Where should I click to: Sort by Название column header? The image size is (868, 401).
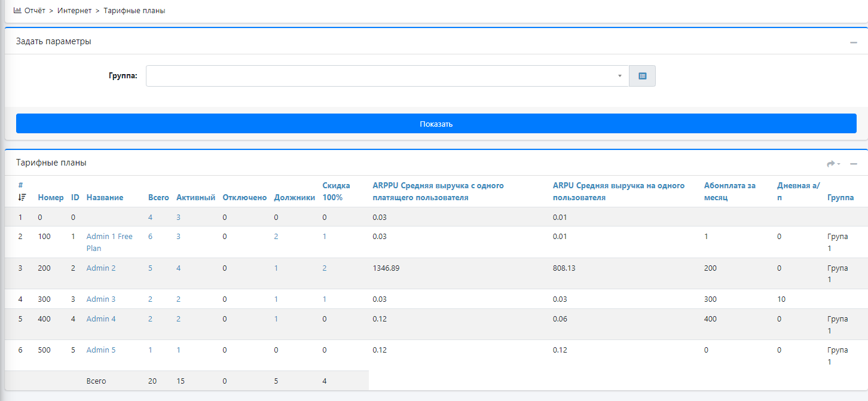point(105,197)
